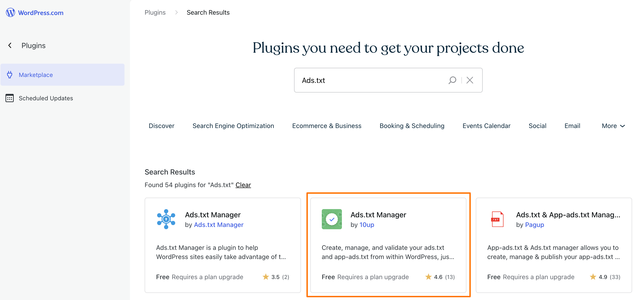Screen dimensions: 644x300
Task: Select the Events Calendar category
Action: tap(486, 126)
